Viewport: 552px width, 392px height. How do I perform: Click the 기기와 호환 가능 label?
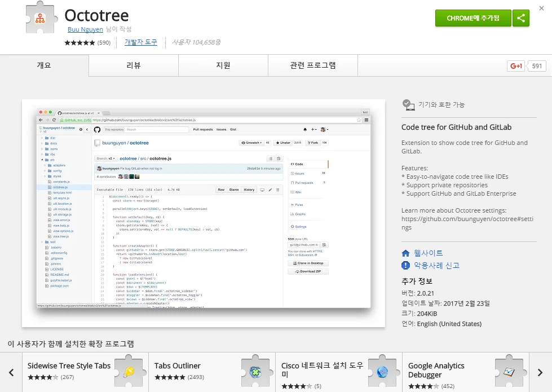(x=441, y=104)
